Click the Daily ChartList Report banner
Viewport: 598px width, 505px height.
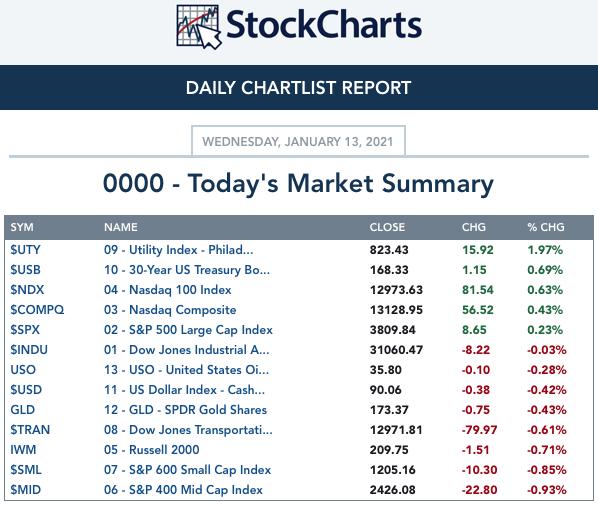tap(299, 87)
